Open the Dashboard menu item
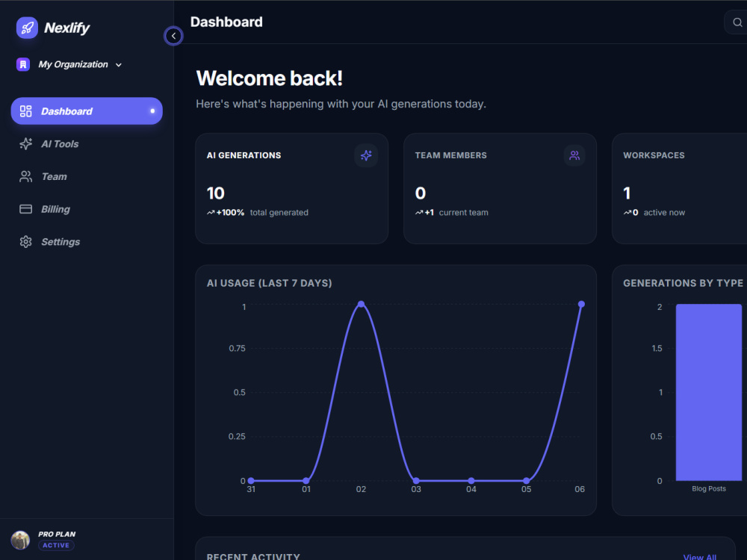This screenshot has height=560, width=747. [87, 111]
